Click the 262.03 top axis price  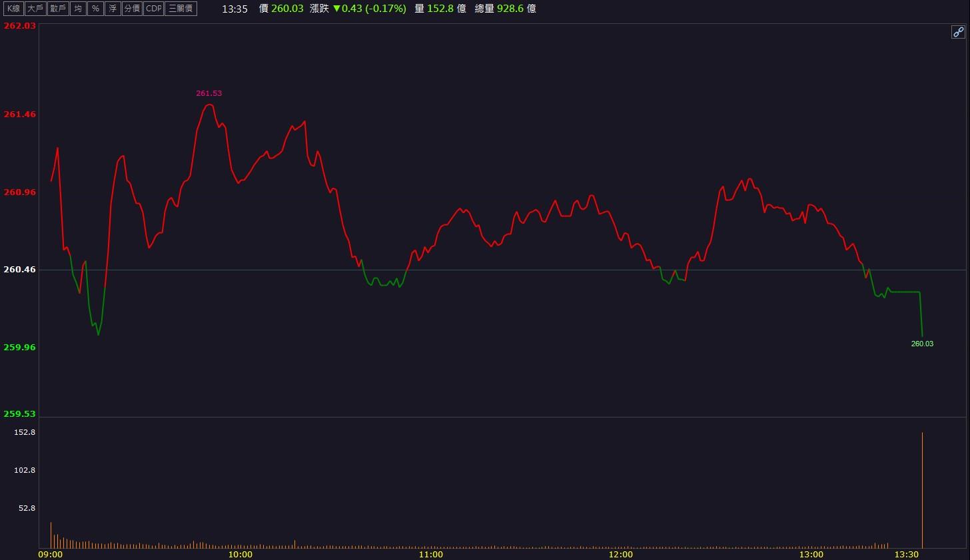19,25
